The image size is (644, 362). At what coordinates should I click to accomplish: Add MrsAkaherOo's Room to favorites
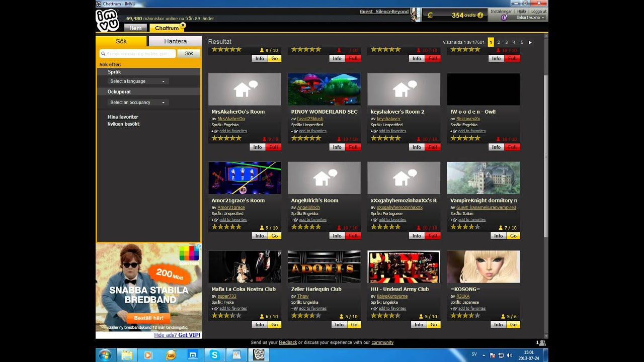[232, 131]
